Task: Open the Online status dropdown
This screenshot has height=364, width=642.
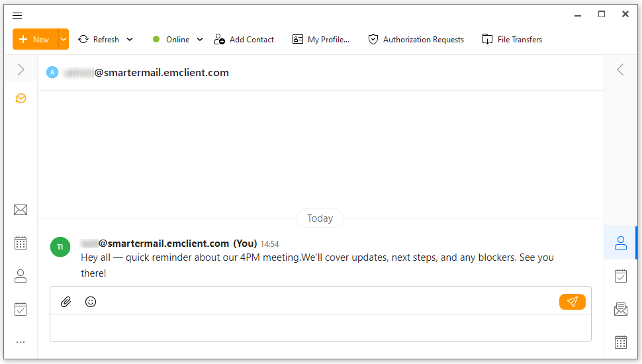Action: coord(177,40)
